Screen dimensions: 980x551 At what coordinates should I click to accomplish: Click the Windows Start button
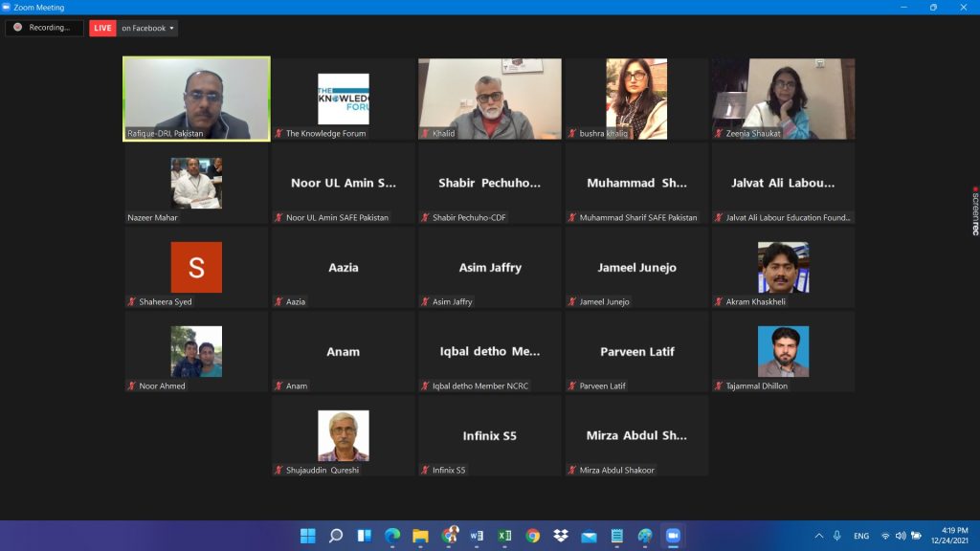[308, 536]
